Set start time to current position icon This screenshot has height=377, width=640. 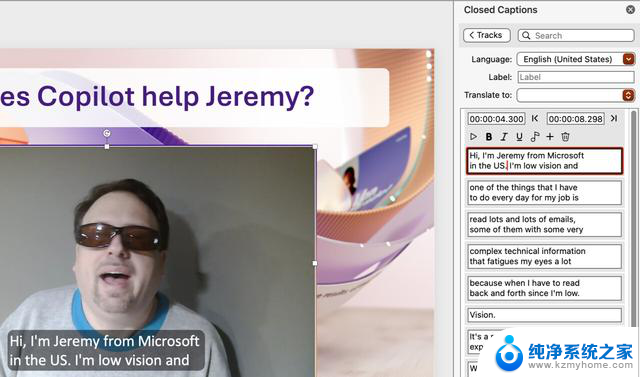[535, 118]
